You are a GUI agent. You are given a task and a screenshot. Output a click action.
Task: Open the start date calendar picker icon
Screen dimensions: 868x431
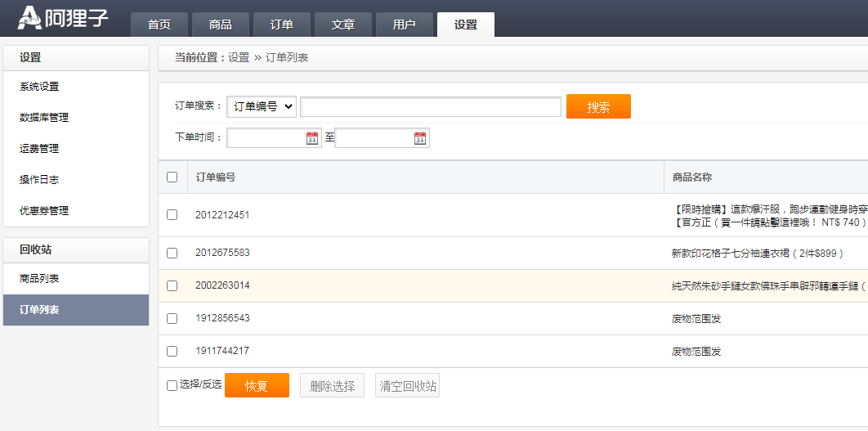pos(312,138)
